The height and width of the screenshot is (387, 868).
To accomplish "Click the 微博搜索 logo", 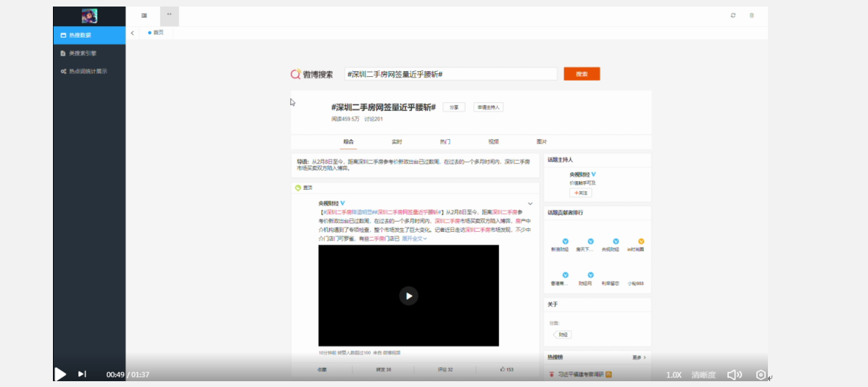I will tap(312, 74).
